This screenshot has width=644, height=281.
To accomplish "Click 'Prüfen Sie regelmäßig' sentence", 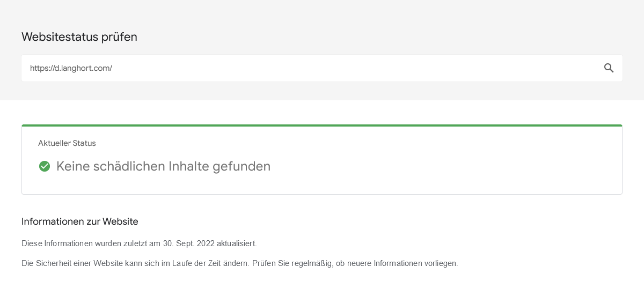I will [x=355, y=263].
